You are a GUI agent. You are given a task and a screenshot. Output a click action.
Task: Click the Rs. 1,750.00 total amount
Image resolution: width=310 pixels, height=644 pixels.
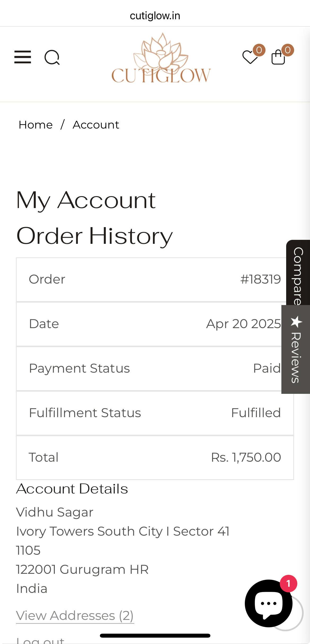(246, 457)
